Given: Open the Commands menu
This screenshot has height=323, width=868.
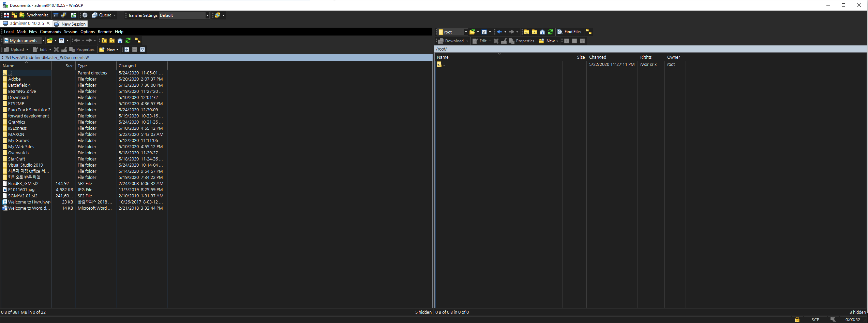Looking at the screenshot, I should click(x=50, y=32).
